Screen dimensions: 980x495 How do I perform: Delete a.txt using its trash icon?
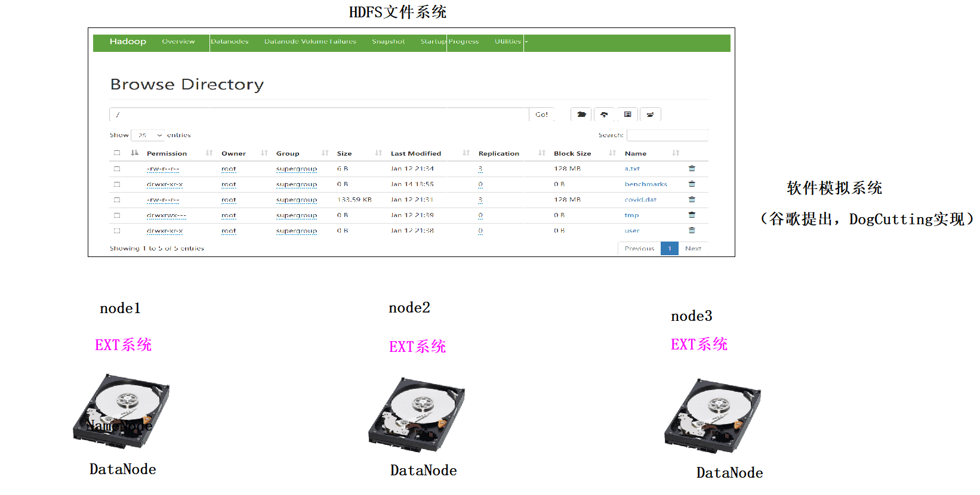(692, 169)
